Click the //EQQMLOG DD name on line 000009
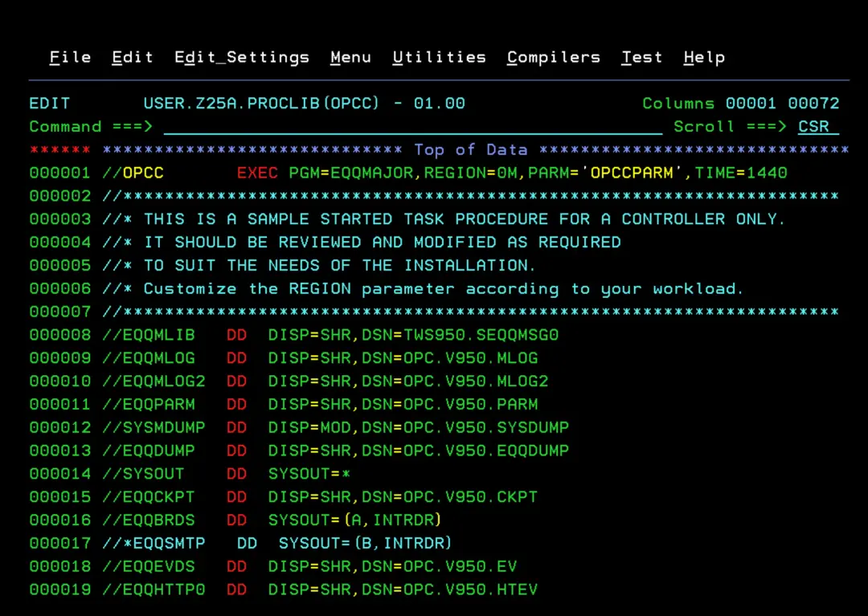Image resolution: width=868 pixels, height=616 pixels. (149, 359)
